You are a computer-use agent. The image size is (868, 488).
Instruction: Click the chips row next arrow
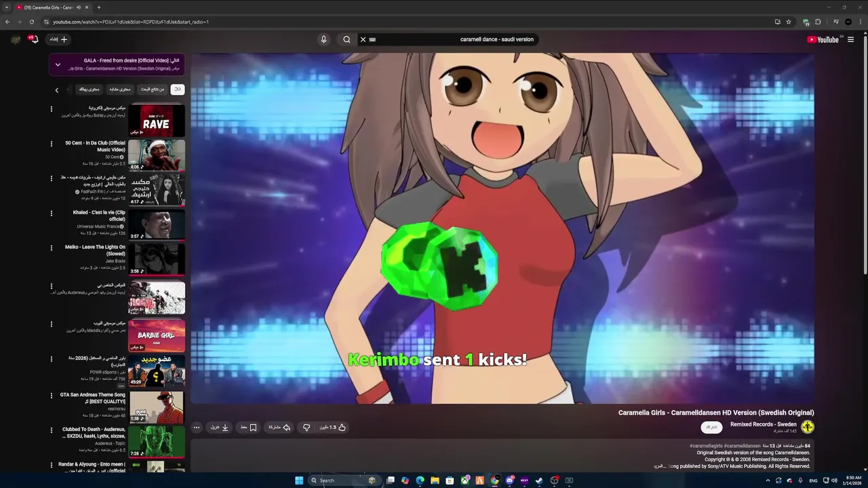coord(57,89)
